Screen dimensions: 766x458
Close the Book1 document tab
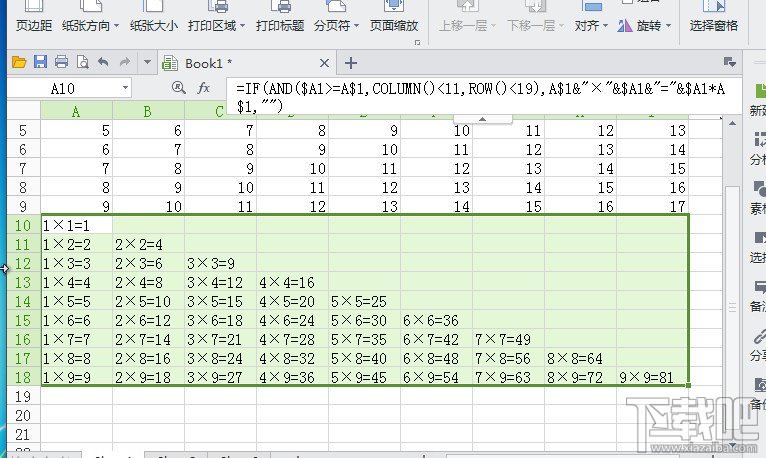pyautogui.click(x=324, y=63)
